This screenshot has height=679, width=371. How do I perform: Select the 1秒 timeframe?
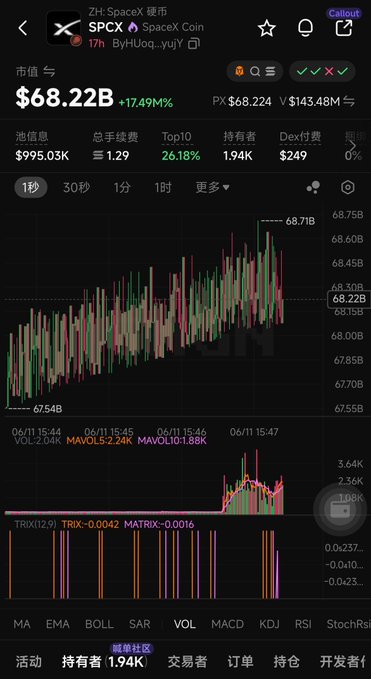click(30, 188)
